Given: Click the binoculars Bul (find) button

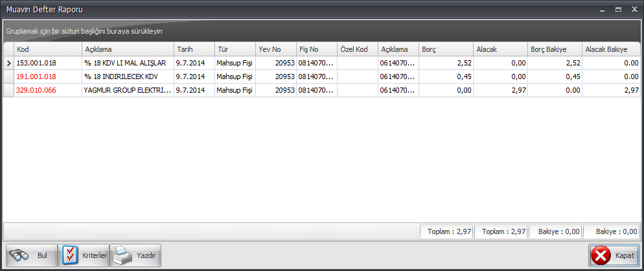Looking at the screenshot, I should pos(32,255).
